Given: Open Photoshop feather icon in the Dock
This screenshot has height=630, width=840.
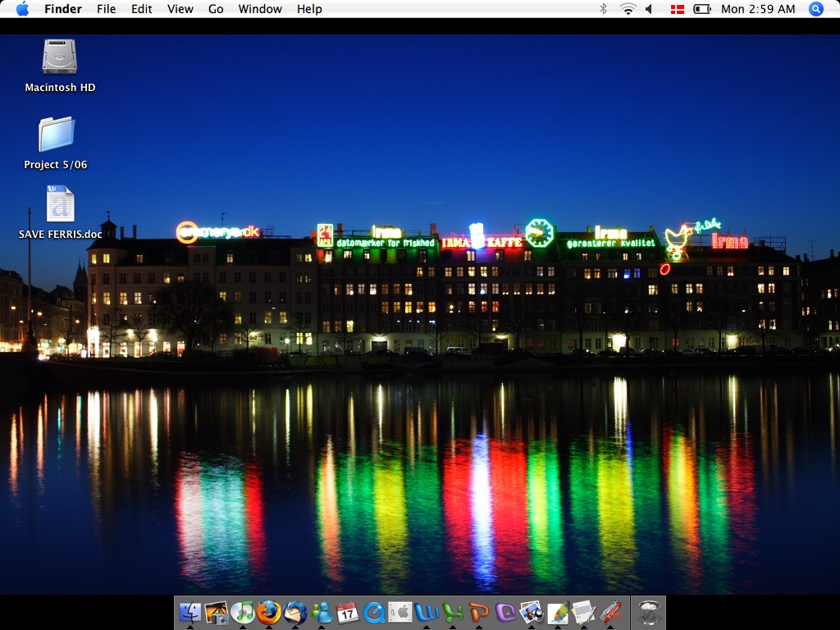Looking at the screenshot, I should [558, 612].
